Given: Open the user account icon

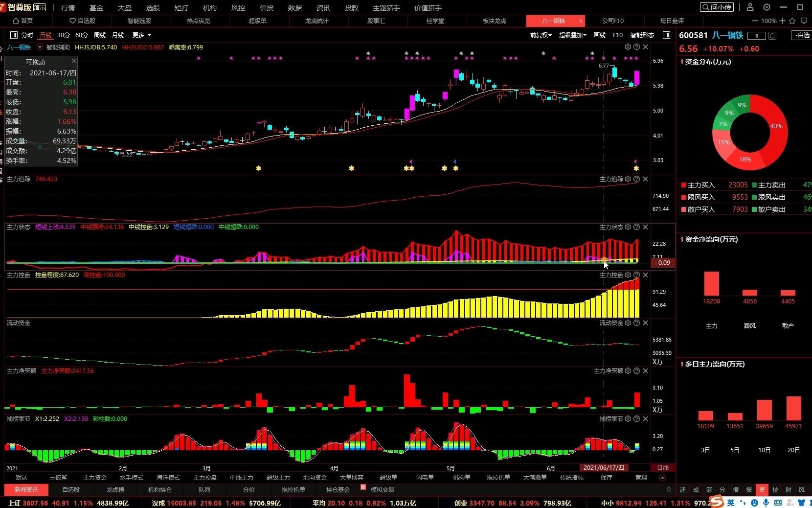Looking at the screenshot, I should coord(750,7).
